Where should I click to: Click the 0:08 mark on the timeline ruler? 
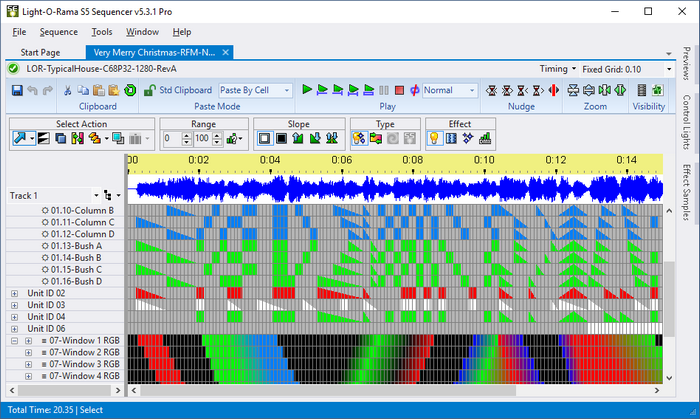click(413, 160)
